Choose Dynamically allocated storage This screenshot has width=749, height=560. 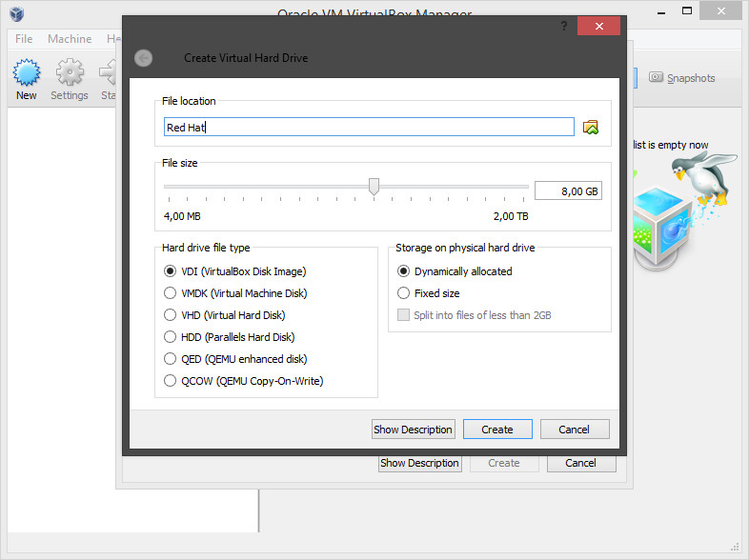(x=455, y=271)
